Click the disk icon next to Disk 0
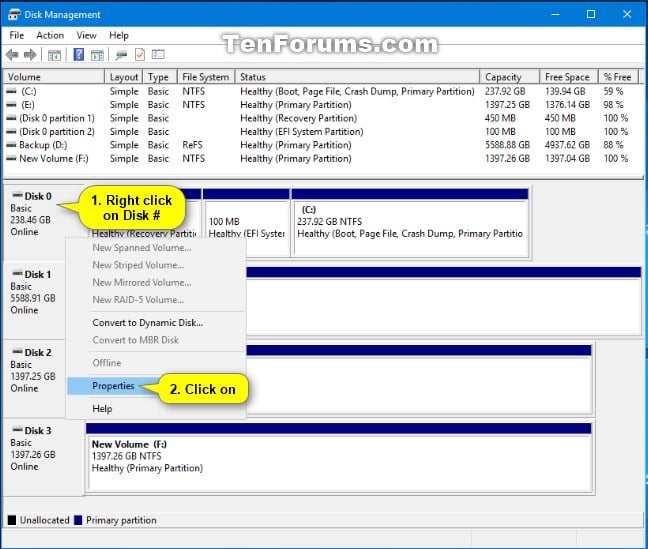648x549 pixels. click(17, 195)
